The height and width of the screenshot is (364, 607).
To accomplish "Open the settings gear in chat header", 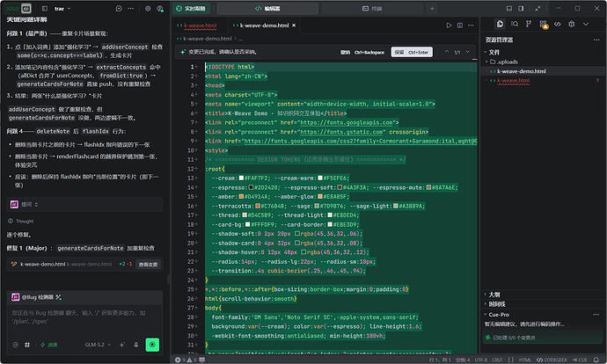I will 148,9.
